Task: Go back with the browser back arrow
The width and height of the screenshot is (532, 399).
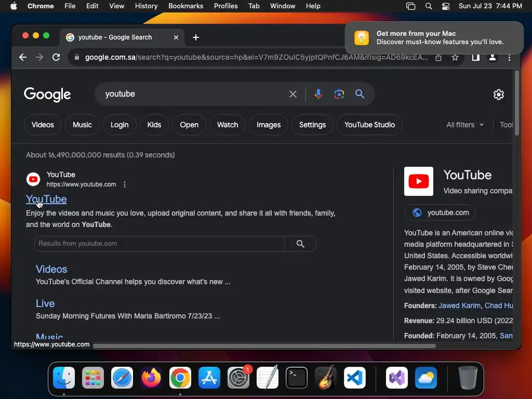Action: click(x=23, y=57)
